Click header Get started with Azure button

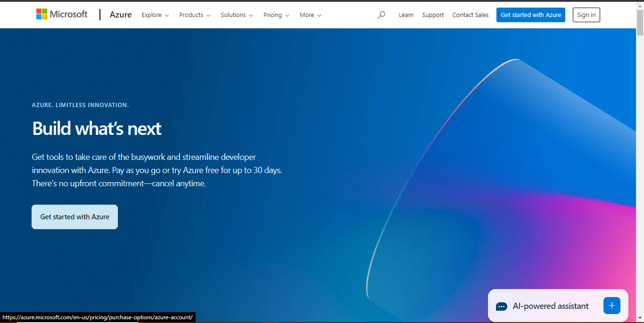[530, 15]
